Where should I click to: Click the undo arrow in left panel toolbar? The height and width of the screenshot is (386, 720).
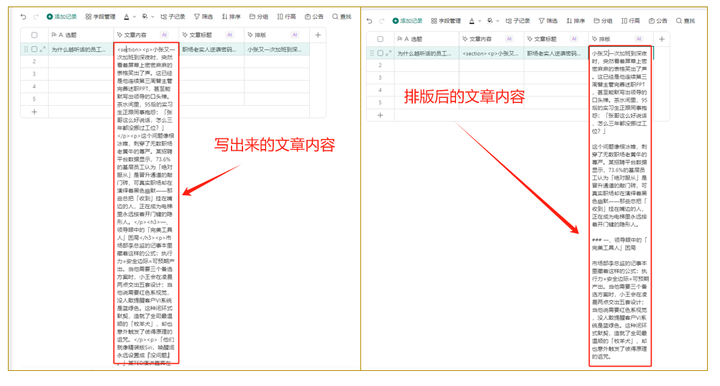23,17
